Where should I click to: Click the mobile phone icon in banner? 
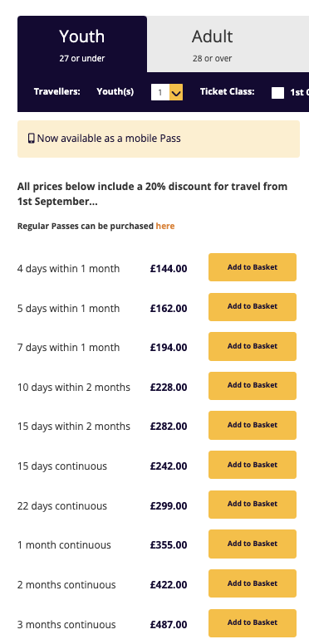(x=32, y=139)
